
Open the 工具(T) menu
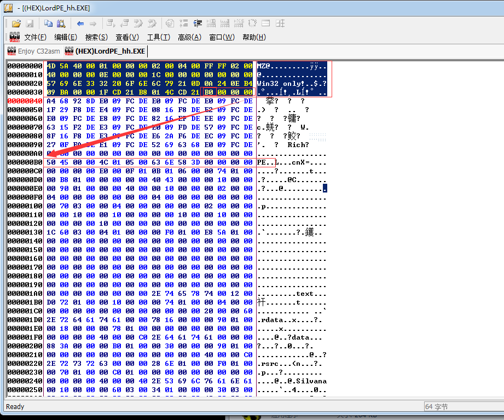pos(158,37)
